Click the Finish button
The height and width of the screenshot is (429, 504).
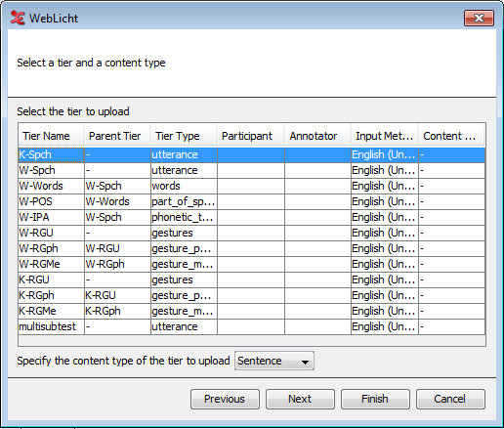coord(375,399)
